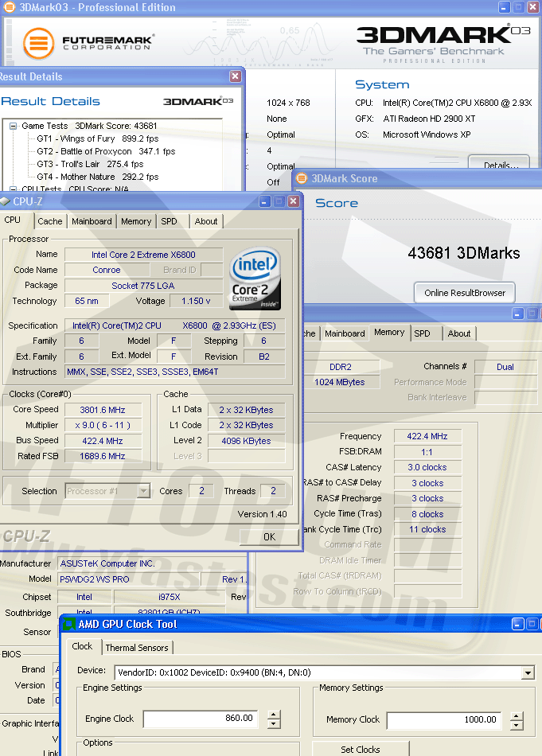Select About tab in background CPU-Z memory window
The image size is (542, 756).
[x=459, y=333]
